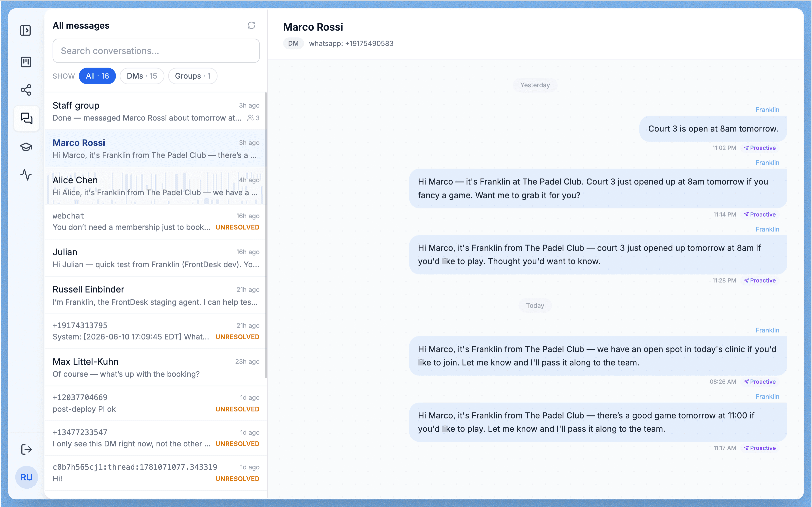
Task: Click the Yesterday date separator
Action: [x=535, y=85]
